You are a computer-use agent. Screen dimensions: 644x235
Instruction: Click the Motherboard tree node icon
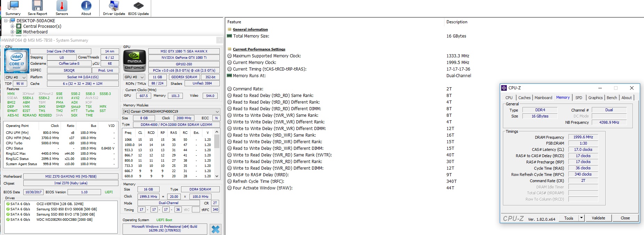click(19, 32)
